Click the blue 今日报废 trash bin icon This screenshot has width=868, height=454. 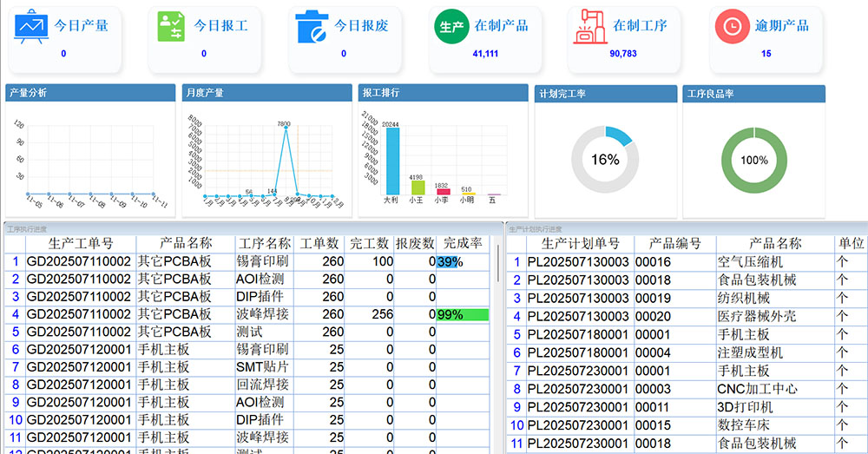click(x=311, y=27)
